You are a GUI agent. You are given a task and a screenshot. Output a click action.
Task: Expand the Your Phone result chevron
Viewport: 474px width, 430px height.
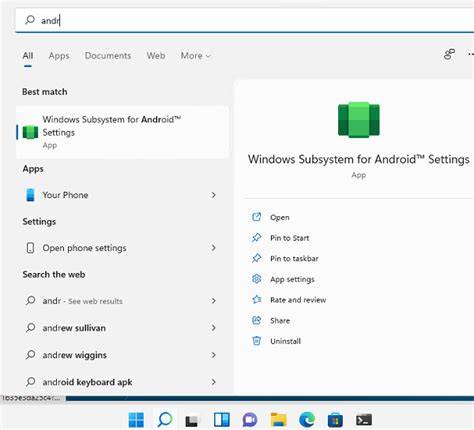point(214,195)
